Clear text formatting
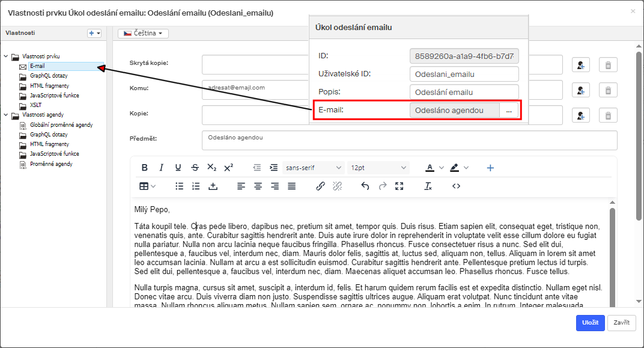 click(x=428, y=186)
